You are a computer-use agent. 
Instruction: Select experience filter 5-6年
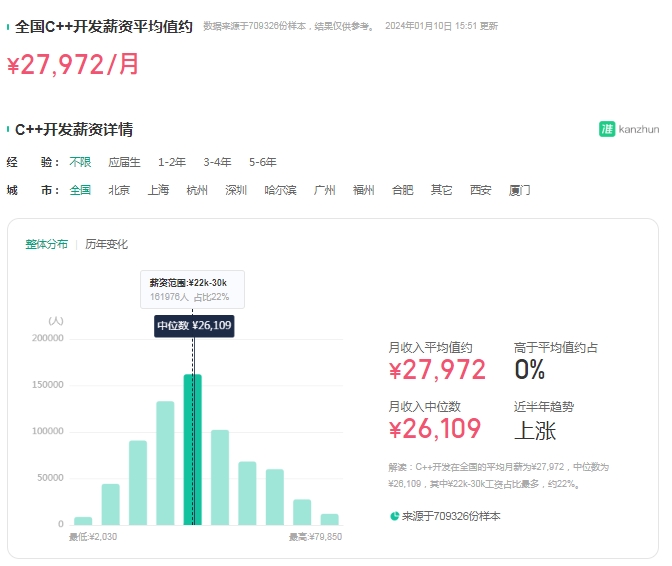click(263, 162)
